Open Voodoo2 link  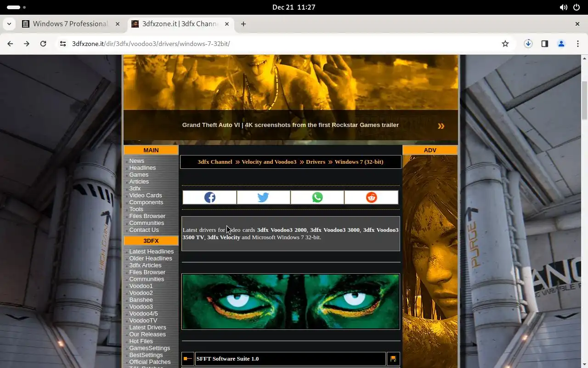click(141, 293)
